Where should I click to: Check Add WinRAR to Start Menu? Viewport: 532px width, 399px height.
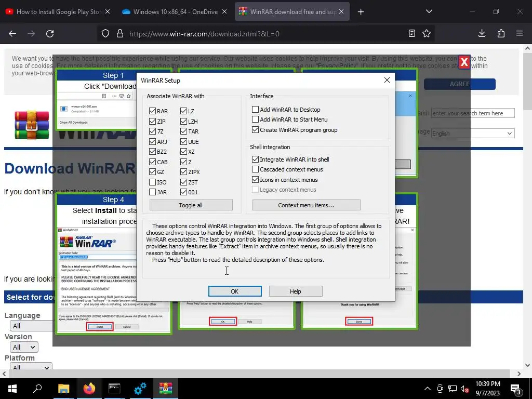pyautogui.click(x=255, y=119)
